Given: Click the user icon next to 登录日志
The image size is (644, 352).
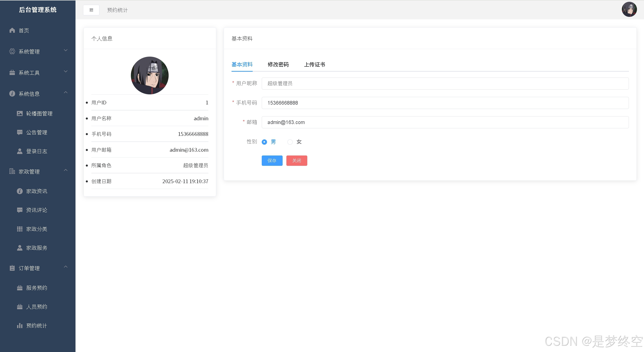Looking at the screenshot, I should [20, 151].
